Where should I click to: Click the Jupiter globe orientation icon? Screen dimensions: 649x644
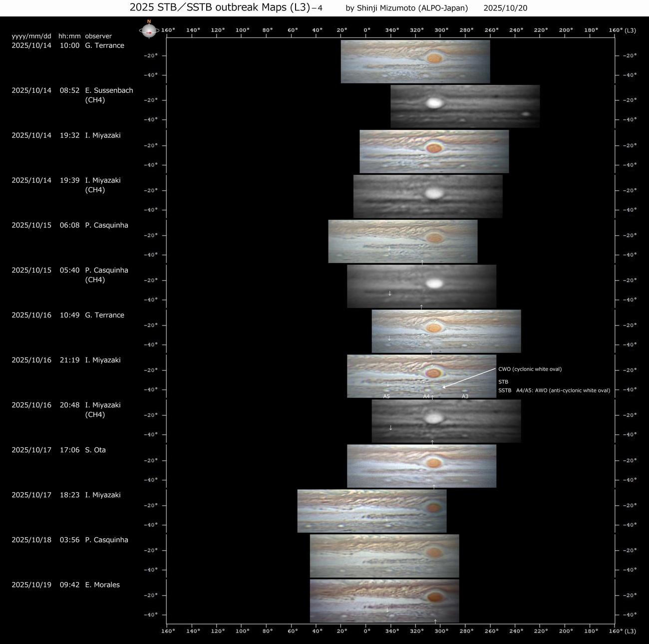[148, 31]
